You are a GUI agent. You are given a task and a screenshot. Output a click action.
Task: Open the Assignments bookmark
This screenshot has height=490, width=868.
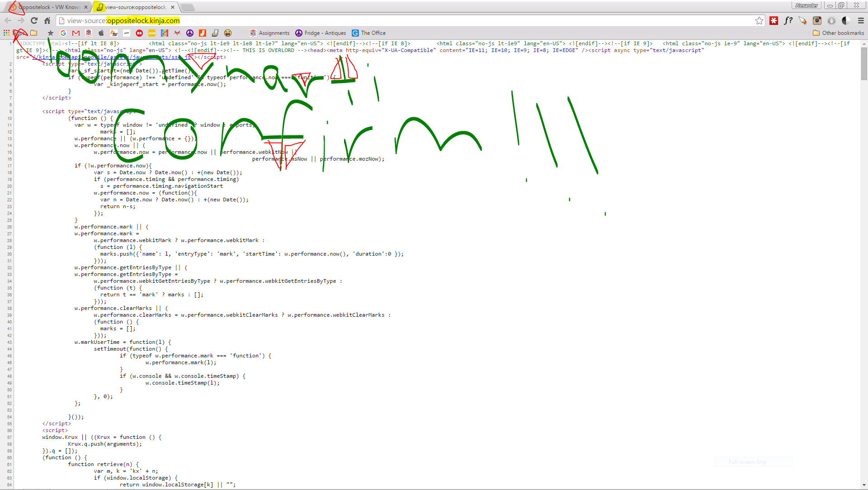pos(269,33)
